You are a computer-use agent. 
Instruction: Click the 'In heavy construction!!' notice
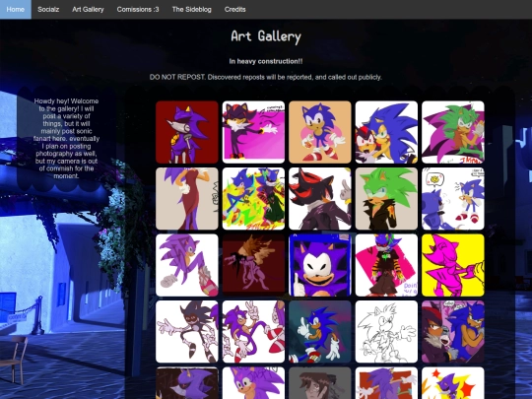(x=266, y=61)
